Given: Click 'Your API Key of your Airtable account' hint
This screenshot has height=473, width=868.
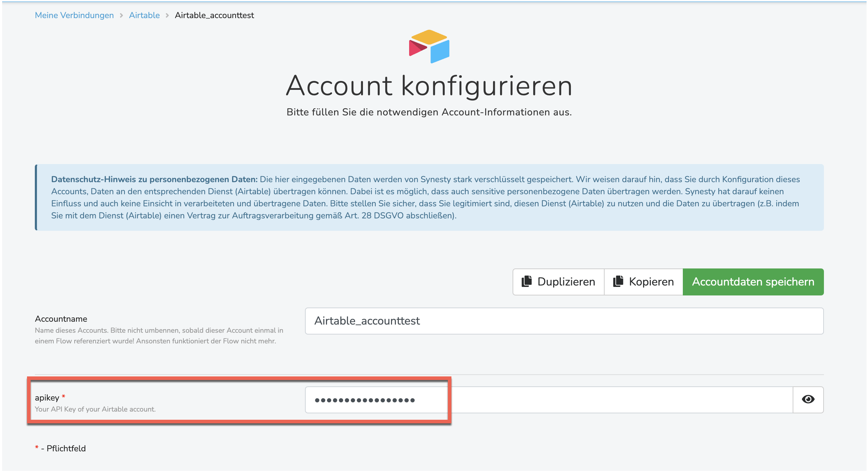Looking at the screenshot, I should tap(95, 409).
